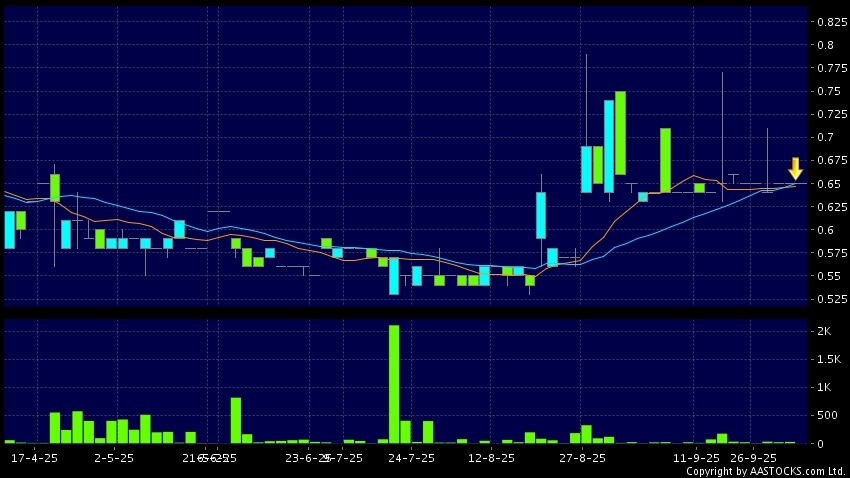
Task: Select the 1K volume axis label
Action: 825,387
